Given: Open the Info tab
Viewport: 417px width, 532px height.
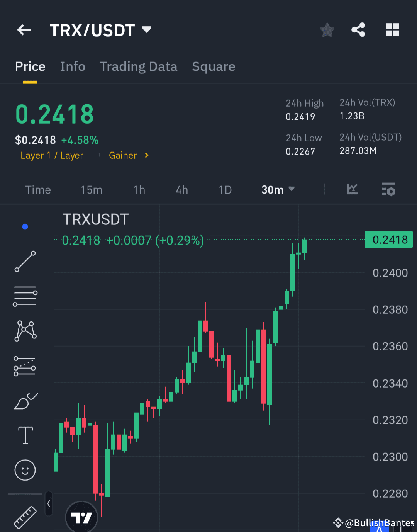Looking at the screenshot, I should (72, 66).
